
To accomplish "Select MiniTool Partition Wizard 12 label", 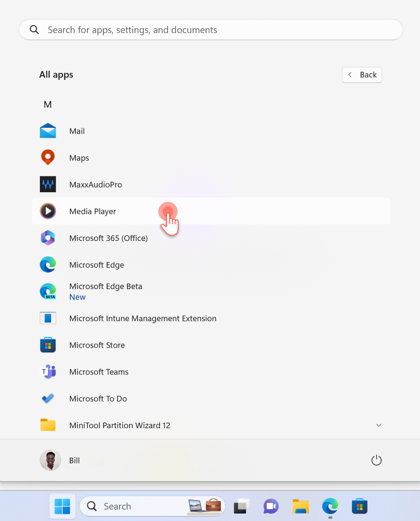I will click(120, 425).
